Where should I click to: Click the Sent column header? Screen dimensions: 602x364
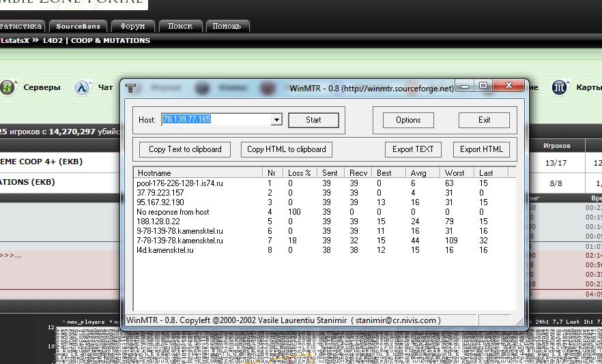click(x=330, y=173)
